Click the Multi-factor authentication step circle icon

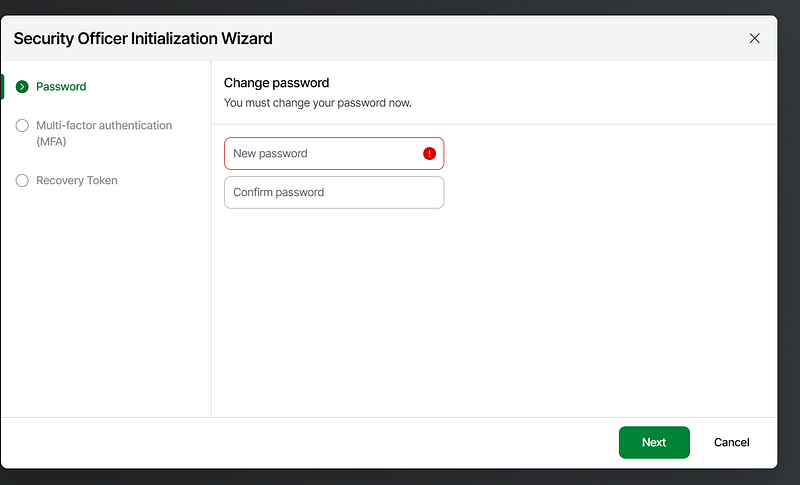pyautogui.click(x=22, y=126)
